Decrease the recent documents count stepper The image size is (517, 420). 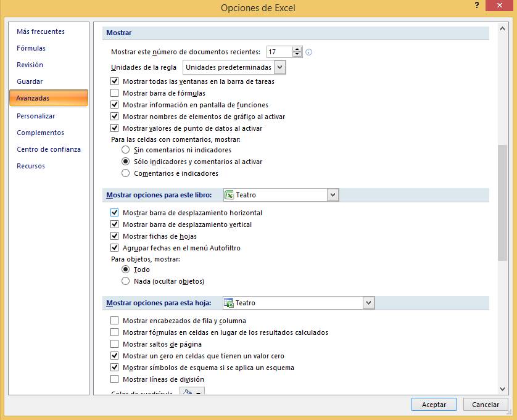pos(297,54)
